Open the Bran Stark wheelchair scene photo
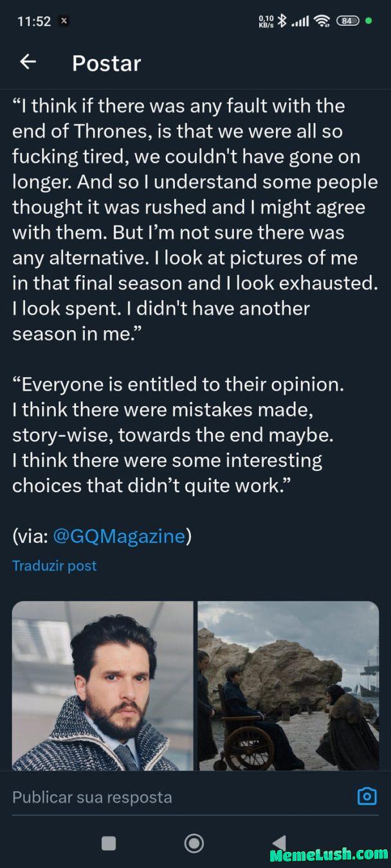 (288, 686)
